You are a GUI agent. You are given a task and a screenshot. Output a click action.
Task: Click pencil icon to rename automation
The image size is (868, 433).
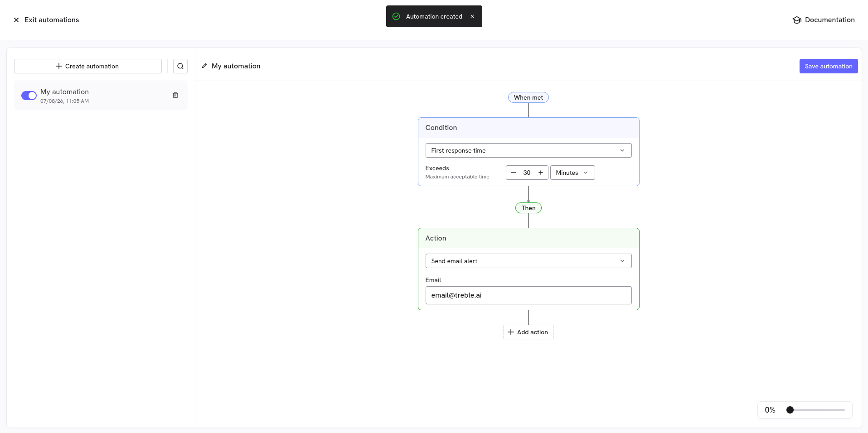click(x=204, y=66)
